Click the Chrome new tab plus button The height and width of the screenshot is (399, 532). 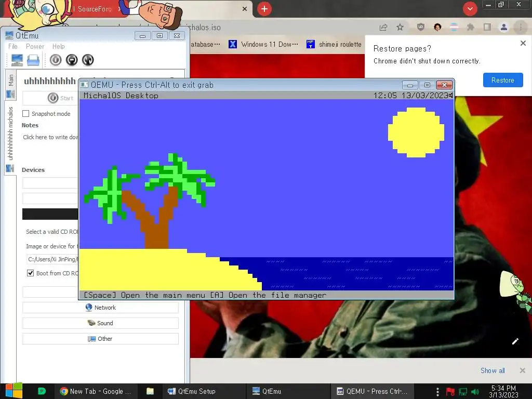click(x=264, y=9)
